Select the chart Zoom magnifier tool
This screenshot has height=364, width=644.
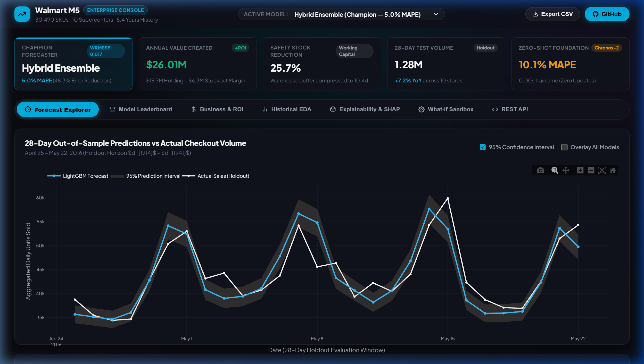(x=555, y=170)
